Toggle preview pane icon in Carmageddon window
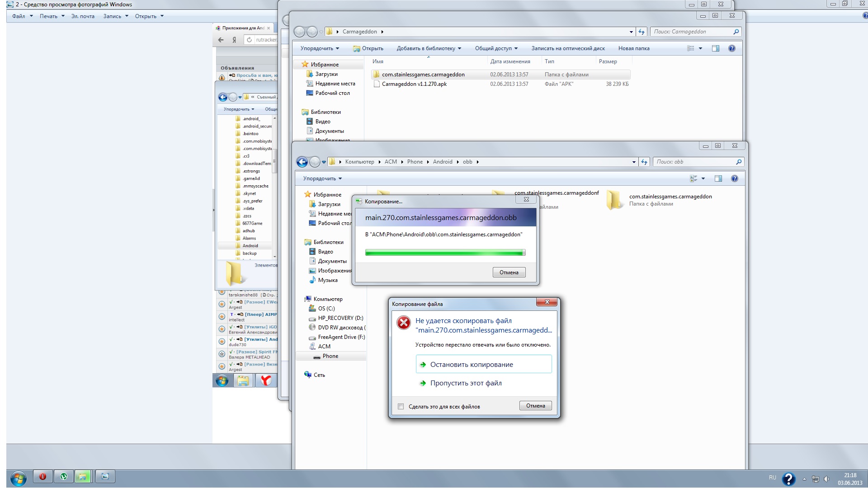 [x=715, y=48]
